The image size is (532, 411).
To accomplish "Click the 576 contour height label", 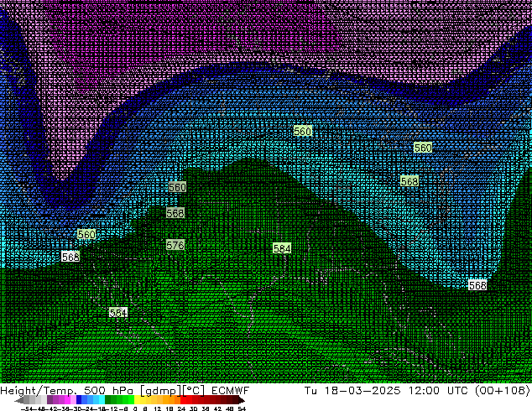I will pyautogui.click(x=175, y=245).
